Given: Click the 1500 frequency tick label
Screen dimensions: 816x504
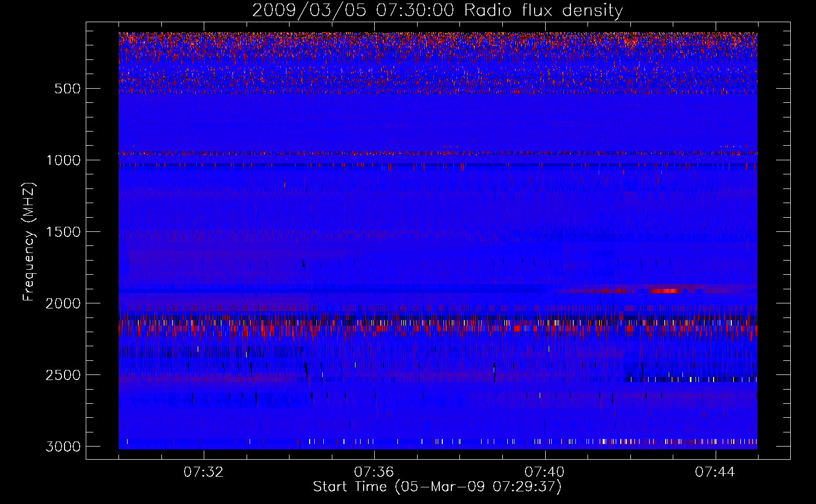Looking at the screenshot, I should click(x=64, y=232).
